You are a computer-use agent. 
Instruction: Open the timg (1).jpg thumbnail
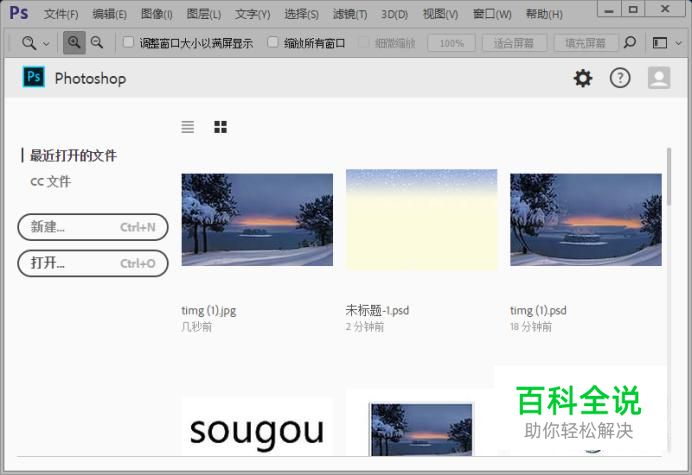pyautogui.click(x=257, y=219)
